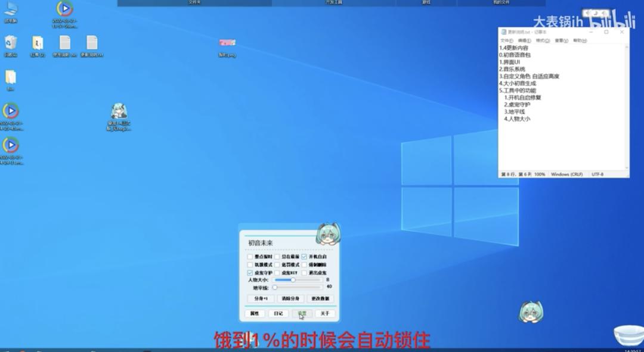Open Notepad 帮助(H) menu
644x352 pixels.
tap(580, 41)
